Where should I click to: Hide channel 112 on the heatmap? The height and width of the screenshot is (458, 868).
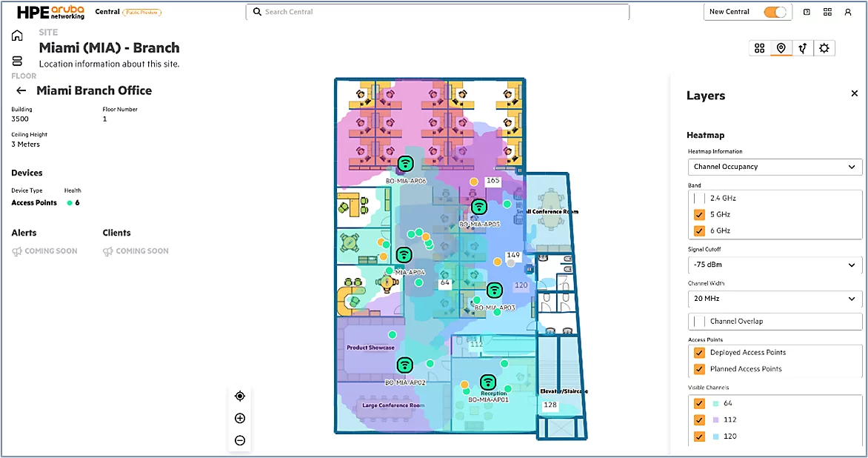pos(699,419)
